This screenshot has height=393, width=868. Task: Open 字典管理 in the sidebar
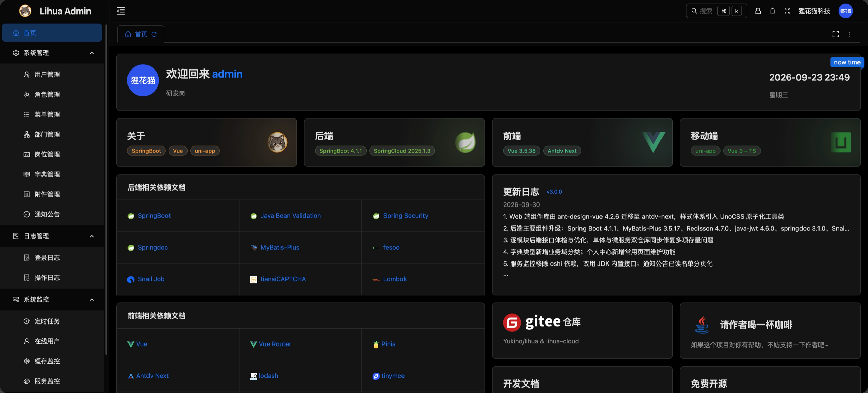[x=52, y=174]
